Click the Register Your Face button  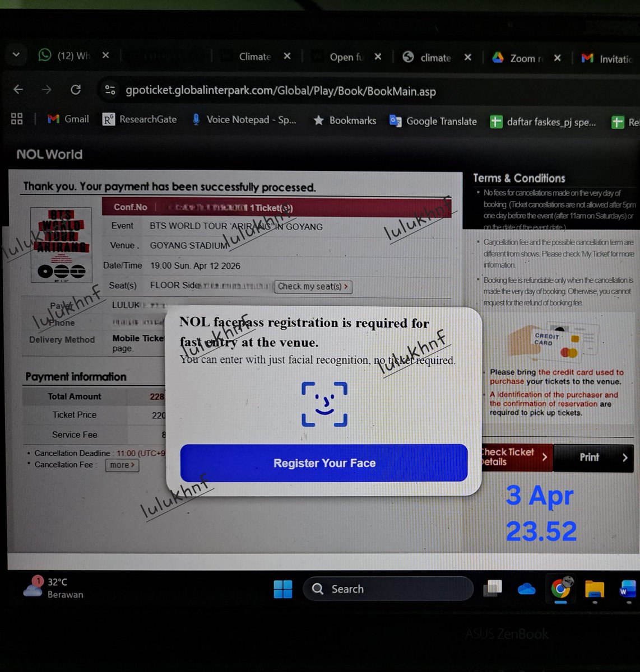[x=324, y=463]
